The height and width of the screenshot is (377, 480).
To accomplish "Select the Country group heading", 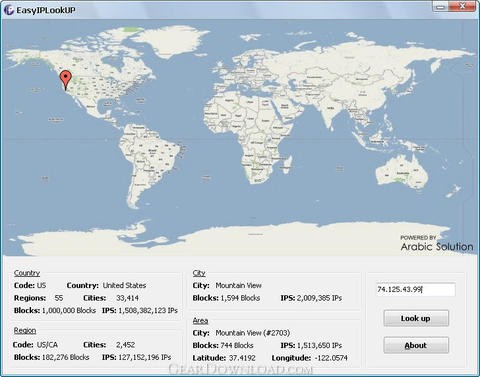I will pos(27,273).
